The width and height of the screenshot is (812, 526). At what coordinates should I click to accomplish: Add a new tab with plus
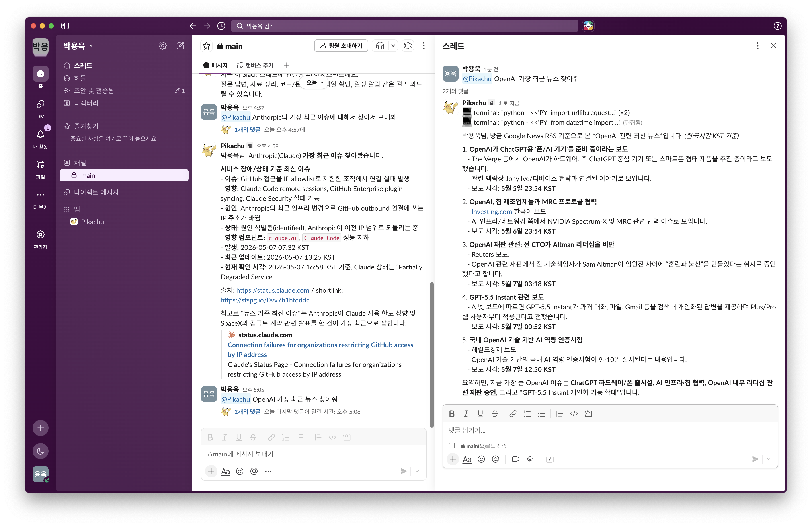tap(286, 65)
